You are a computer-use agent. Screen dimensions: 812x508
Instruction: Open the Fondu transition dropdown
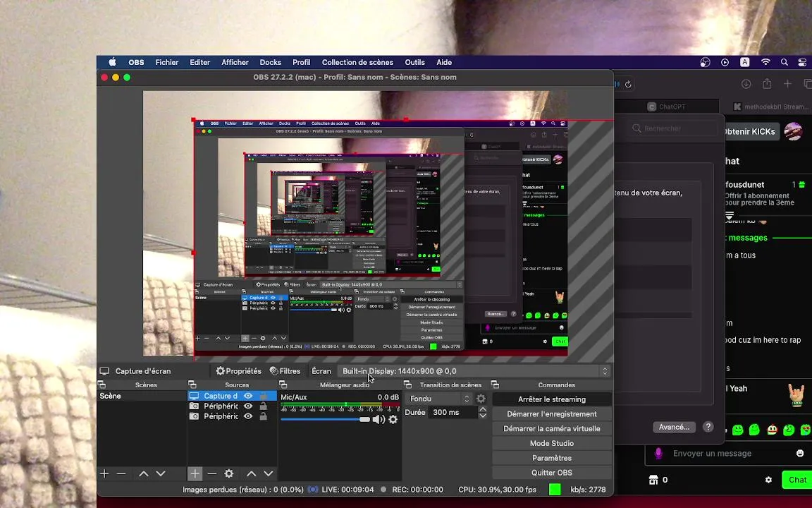[x=438, y=399]
